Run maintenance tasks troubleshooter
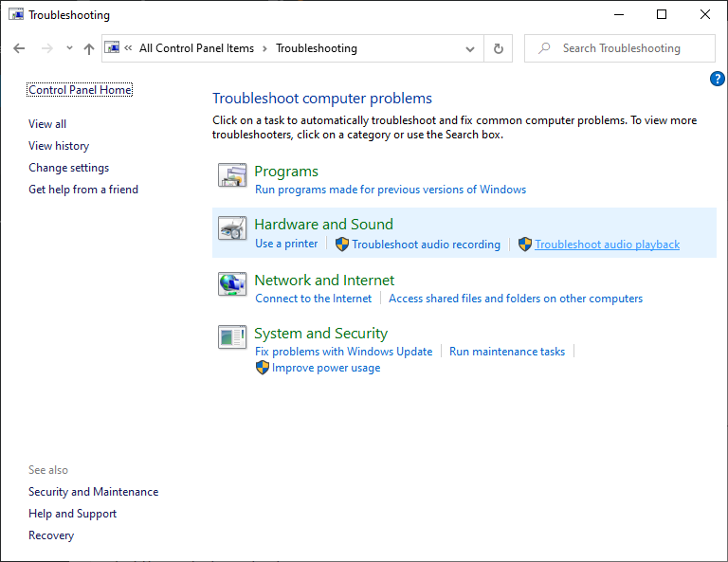 [x=507, y=352]
